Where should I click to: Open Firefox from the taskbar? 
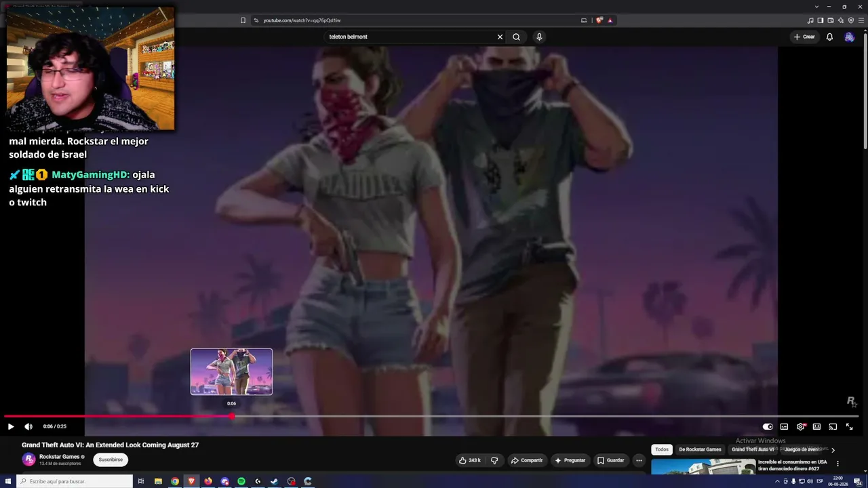click(208, 481)
